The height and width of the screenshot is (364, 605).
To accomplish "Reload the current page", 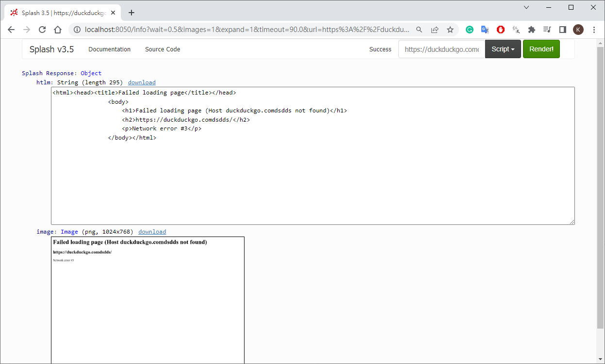I will pos(42,30).
